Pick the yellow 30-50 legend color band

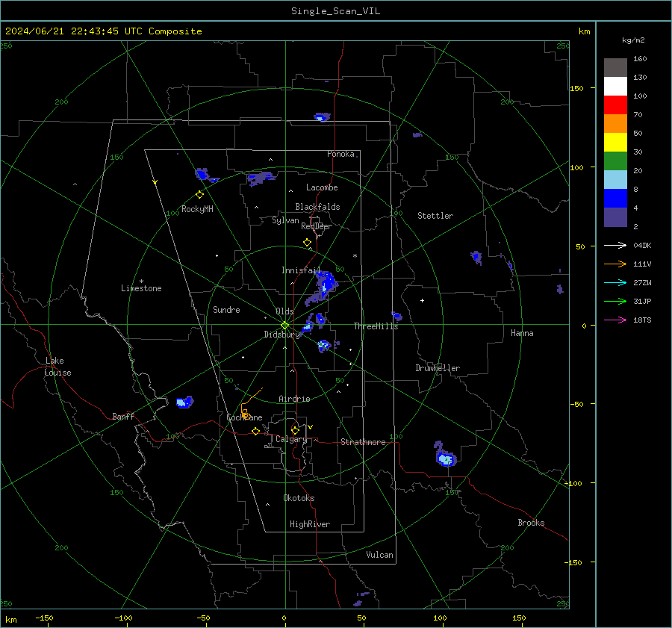[615, 143]
